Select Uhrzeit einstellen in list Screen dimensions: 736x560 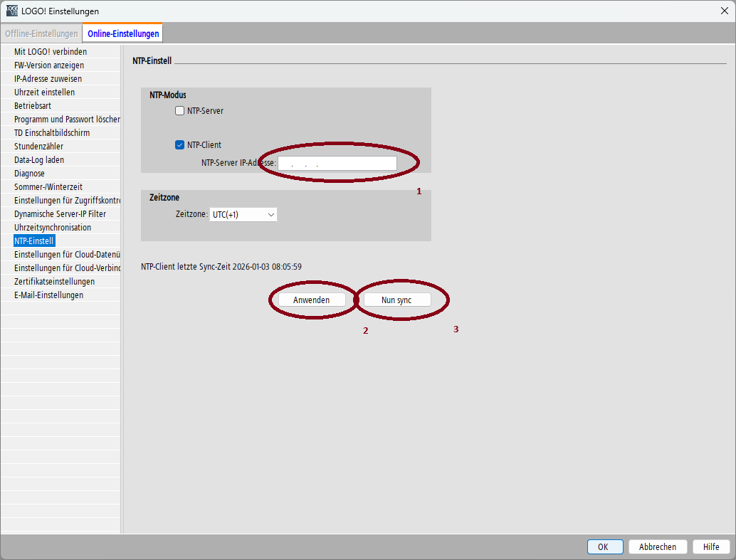(44, 93)
